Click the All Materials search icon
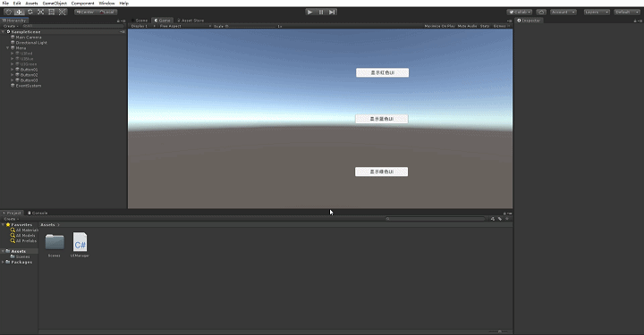This screenshot has width=644, height=335. [x=13, y=230]
